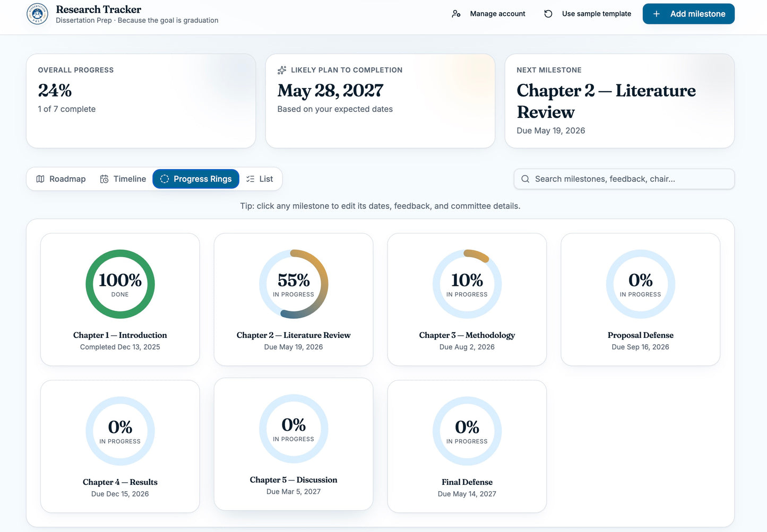Image resolution: width=767 pixels, height=532 pixels.
Task: Open Manage account
Action: click(488, 14)
